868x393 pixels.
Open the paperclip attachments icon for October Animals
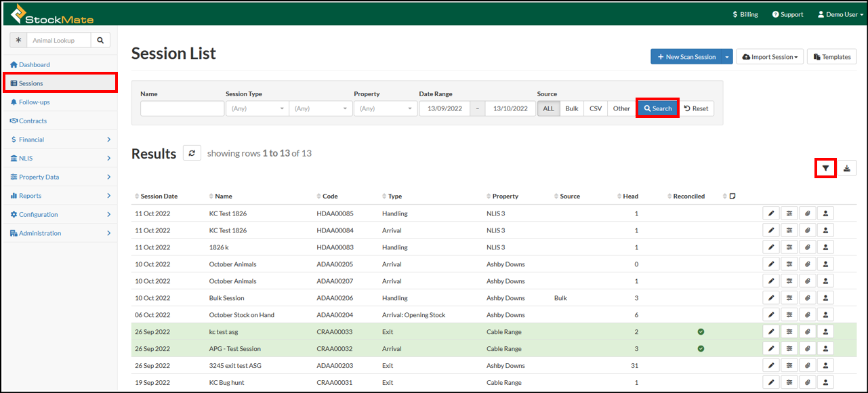pos(807,264)
